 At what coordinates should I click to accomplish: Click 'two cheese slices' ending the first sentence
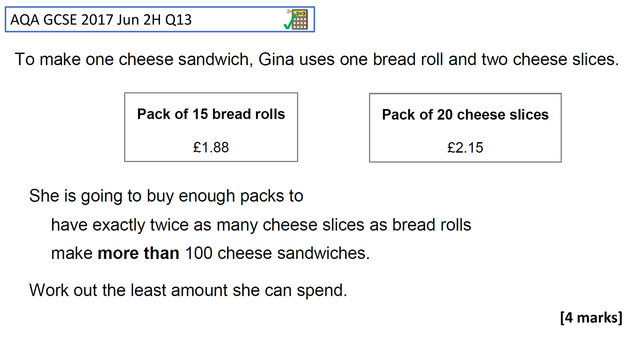tap(550, 59)
